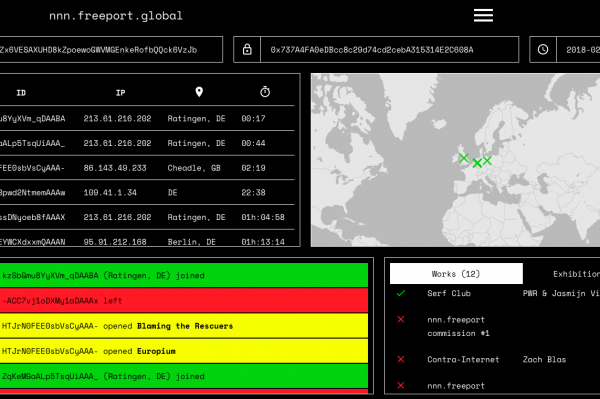This screenshot has width=600, height=399.
Task: Open the Serf Club work
Action: [449, 293]
